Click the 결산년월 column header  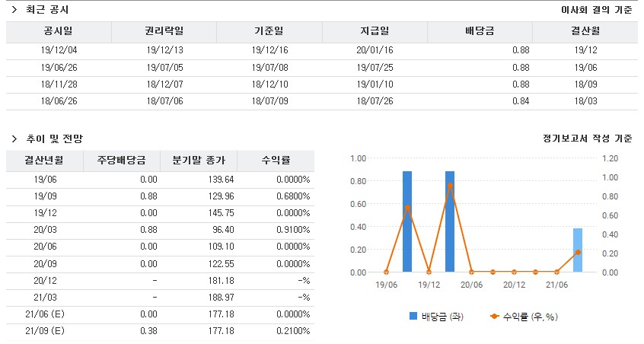44,161
